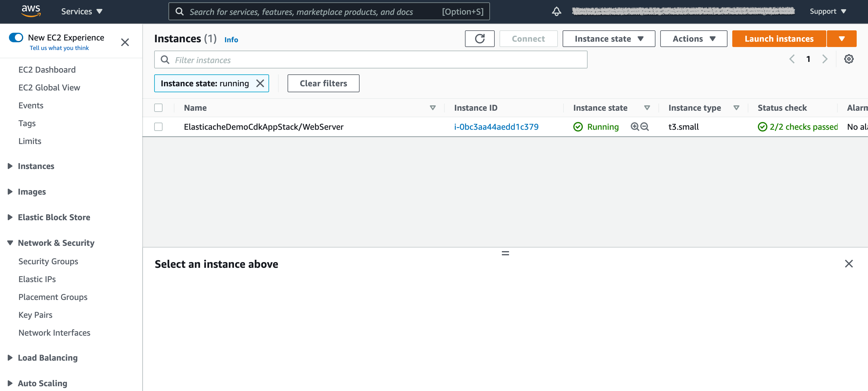Click the AWS logo home icon
The height and width of the screenshot is (391, 868).
tap(31, 11)
